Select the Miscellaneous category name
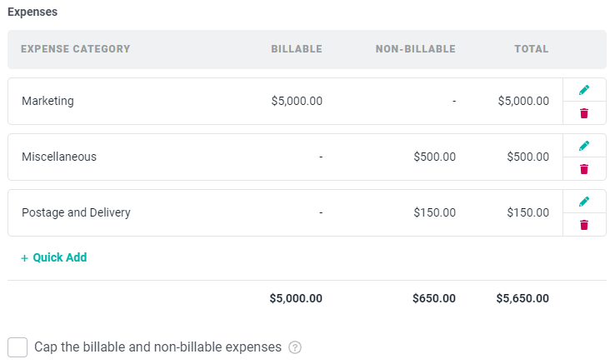Screen dimensions: 615x364 pyautogui.click(x=59, y=157)
